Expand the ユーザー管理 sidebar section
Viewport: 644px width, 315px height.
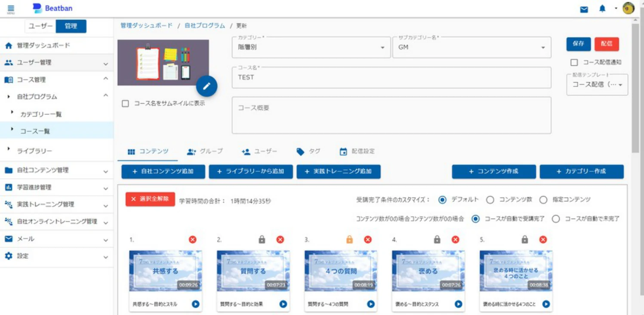click(x=57, y=63)
